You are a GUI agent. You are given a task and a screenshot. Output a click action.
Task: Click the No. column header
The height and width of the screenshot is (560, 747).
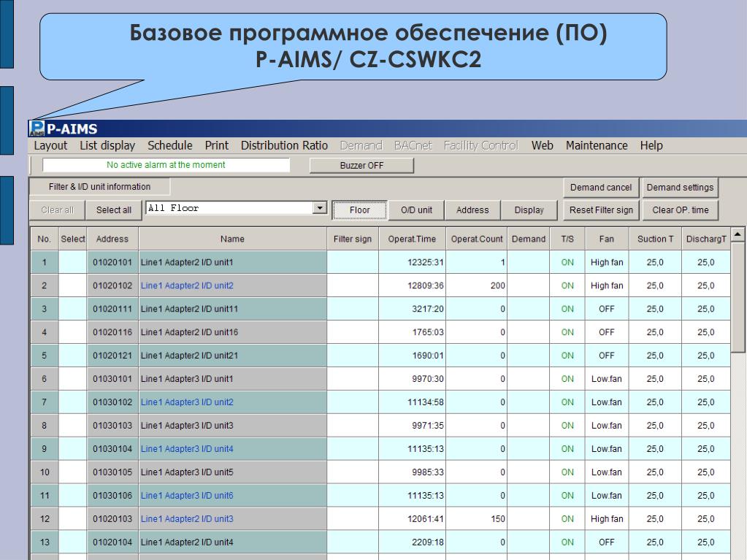tap(45, 239)
